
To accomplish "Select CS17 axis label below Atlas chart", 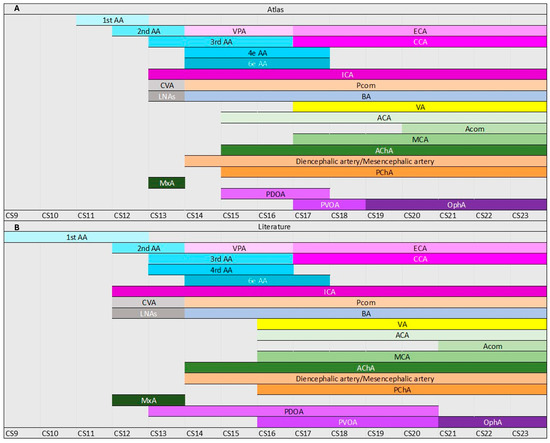I will (x=303, y=215).
